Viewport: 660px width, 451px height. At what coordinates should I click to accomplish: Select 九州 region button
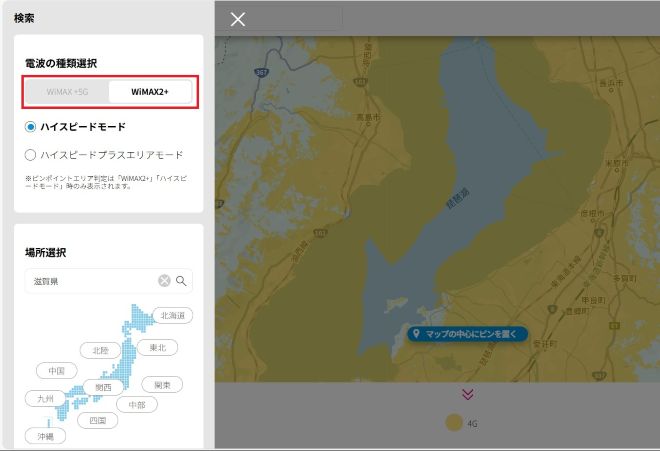click(45, 398)
